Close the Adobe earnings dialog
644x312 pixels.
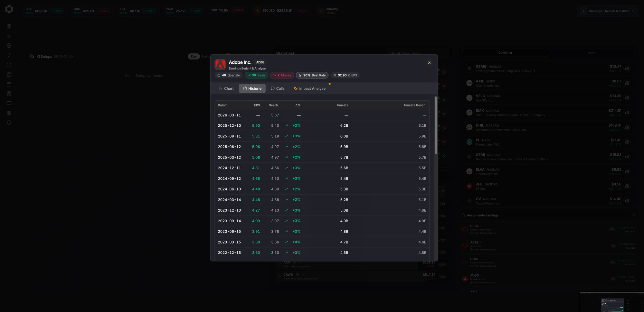[429, 63]
